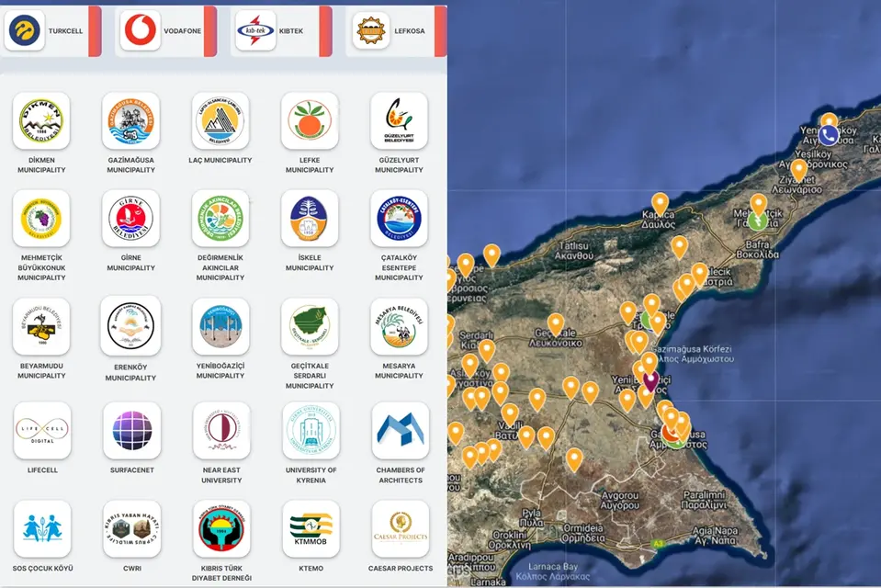The height and width of the screenshot is (588, 881).
Task: Open the Girne Municipality logo
Action: pyautogui.click(x=131, y=218)
